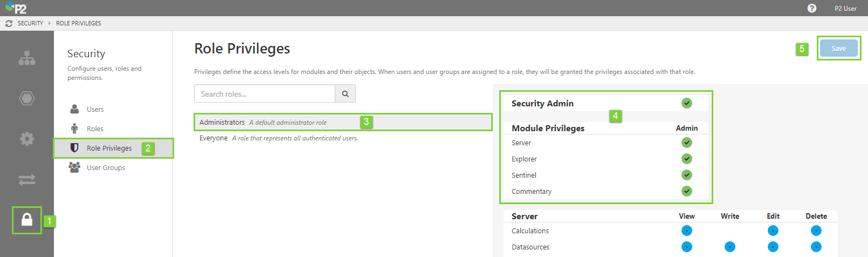Click the SECURITY breadcrumb link
The width and height of the screenshot is (868, 257).
pyautogui.click(x=30, y=23)
